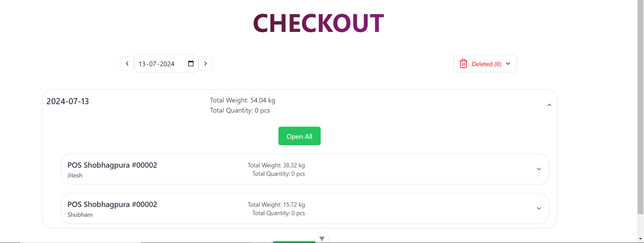
Task: Click the green button at the bottom edge
Action: [294, 242]
